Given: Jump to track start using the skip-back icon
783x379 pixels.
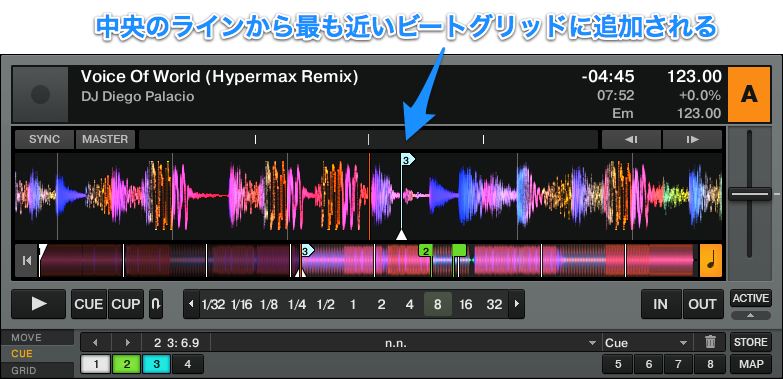Looking at the screenshot, I should coord(26,260).
